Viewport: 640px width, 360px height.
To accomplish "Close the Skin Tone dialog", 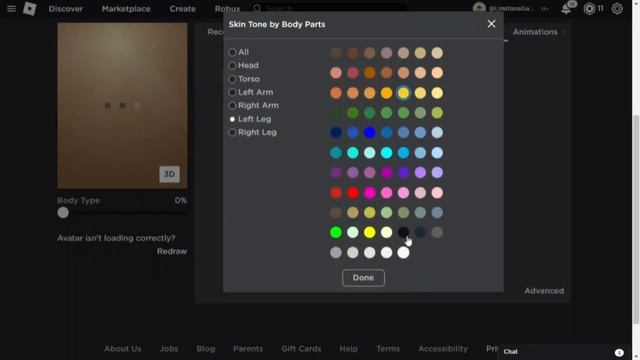I will [x=491, y=24].
